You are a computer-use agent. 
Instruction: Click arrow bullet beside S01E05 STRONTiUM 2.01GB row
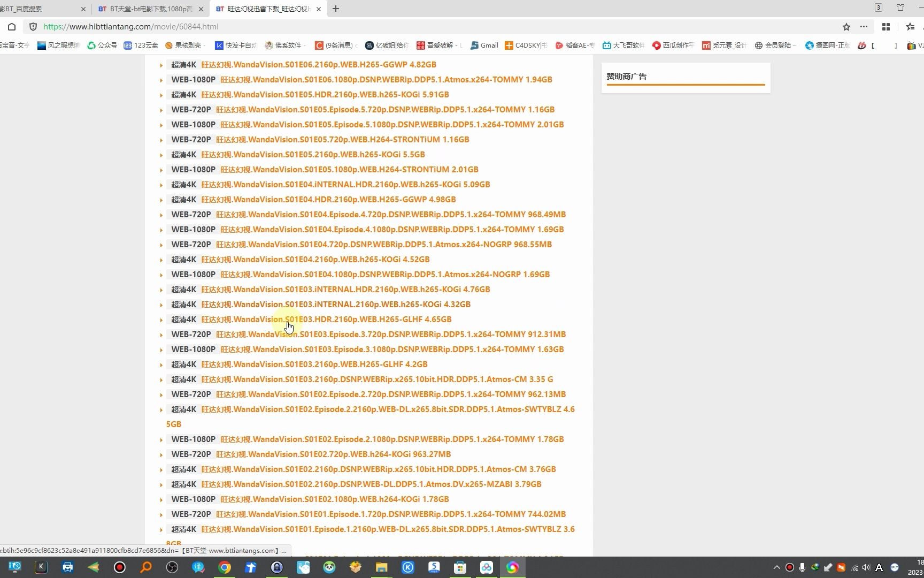point(161,170)
